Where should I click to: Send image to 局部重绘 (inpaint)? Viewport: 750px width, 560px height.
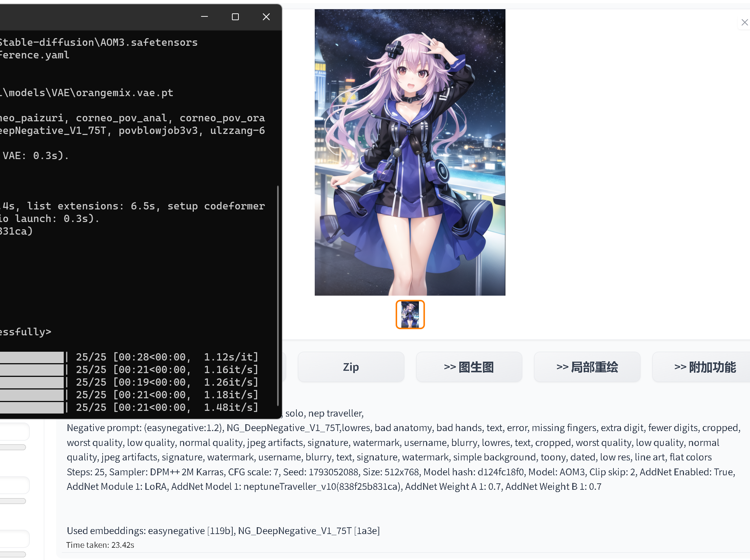pyautogui.click(x=587, y=367)
